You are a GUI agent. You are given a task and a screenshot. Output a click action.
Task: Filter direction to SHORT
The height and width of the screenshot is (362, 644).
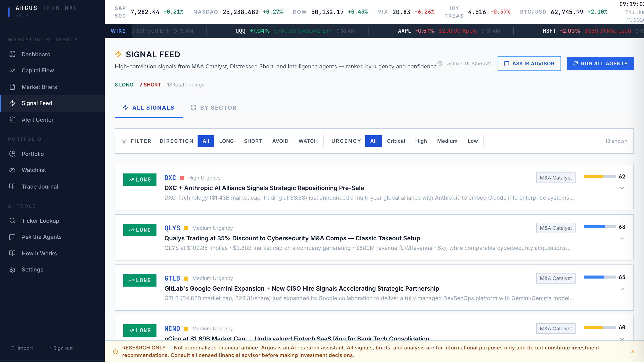253,141
